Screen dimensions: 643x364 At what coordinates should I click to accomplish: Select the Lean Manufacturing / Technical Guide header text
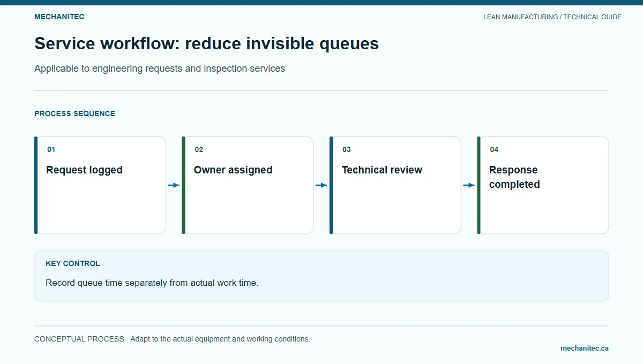552,17
